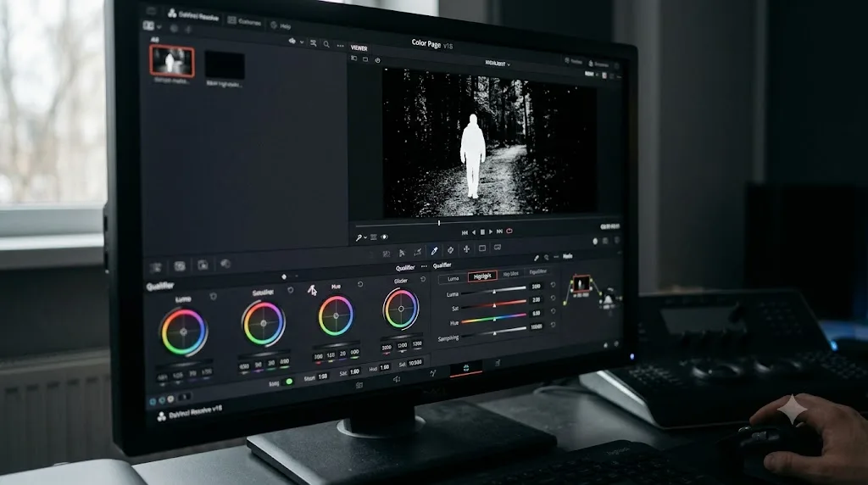Screen dimensions: 868x485
Task: Toggle loop playback red icon
Action: coord(509,231)
